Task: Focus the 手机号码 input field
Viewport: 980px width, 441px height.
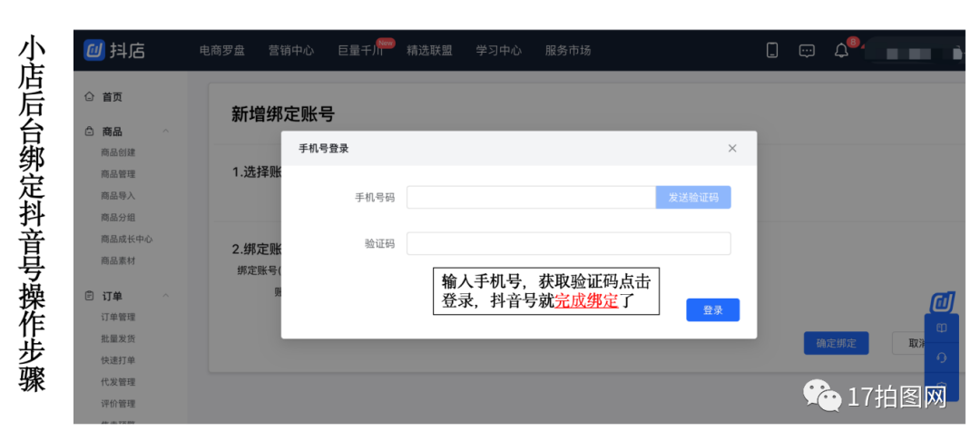Action: pyautogui.click(x=531, y=198)
